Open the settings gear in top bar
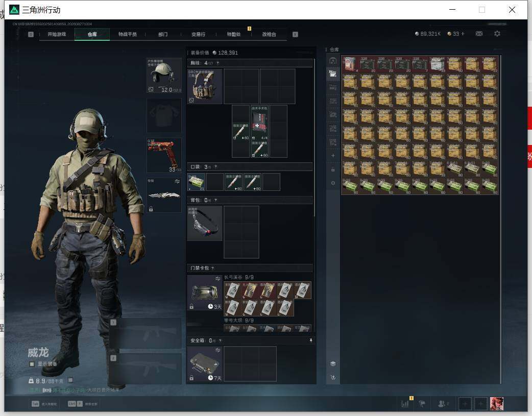 coord(497,34)
